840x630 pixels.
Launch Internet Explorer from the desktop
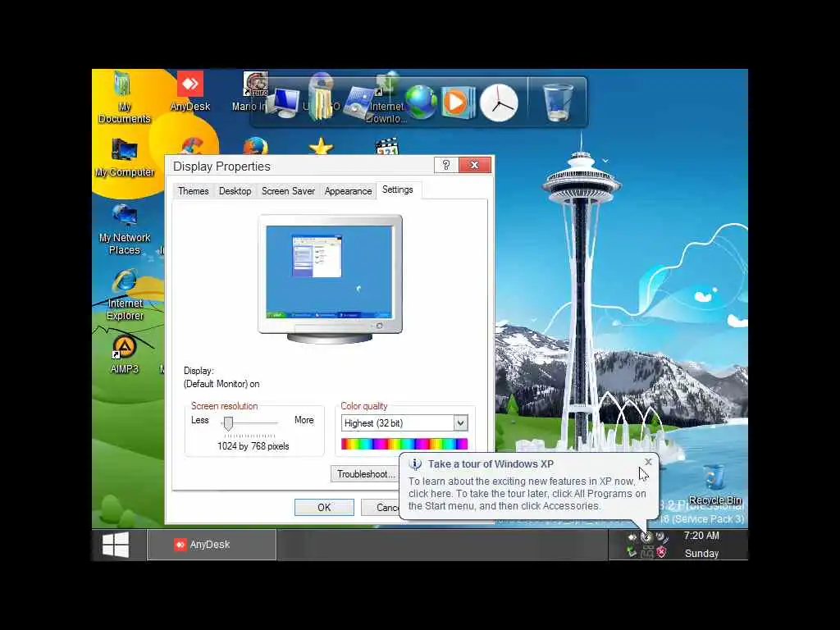125,295
